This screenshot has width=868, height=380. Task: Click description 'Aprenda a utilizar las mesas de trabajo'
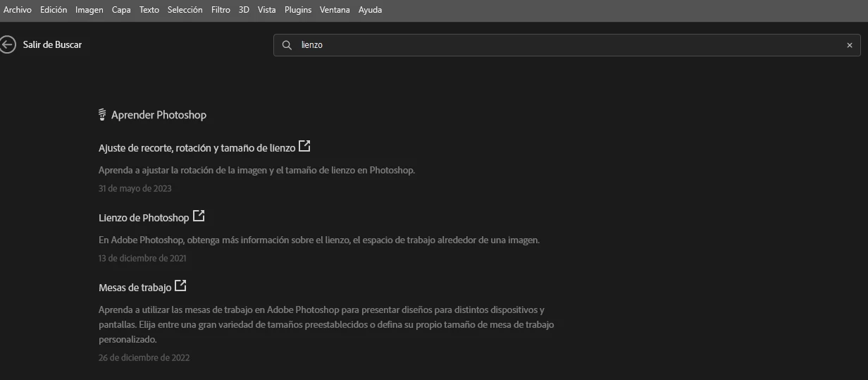coord(326,324)
